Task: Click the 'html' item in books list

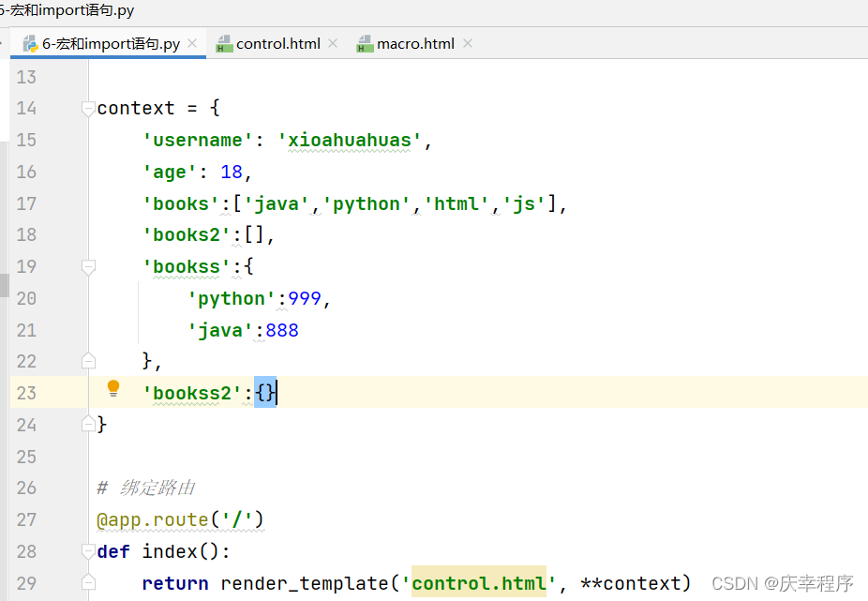Action: tap(456, 204)
